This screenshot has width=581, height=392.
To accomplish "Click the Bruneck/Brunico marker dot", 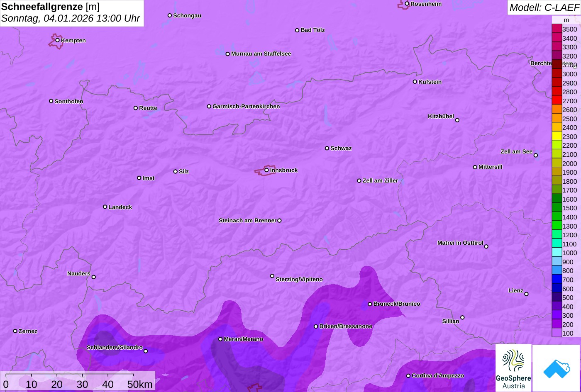I will 370,304.
